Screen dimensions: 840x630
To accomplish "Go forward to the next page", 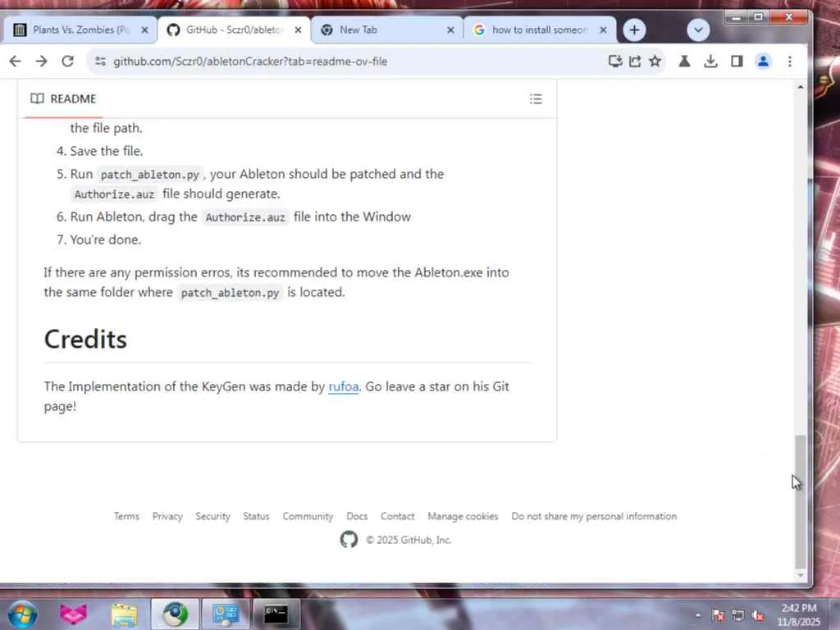I will pyautogui.click(x=41, y=61).
